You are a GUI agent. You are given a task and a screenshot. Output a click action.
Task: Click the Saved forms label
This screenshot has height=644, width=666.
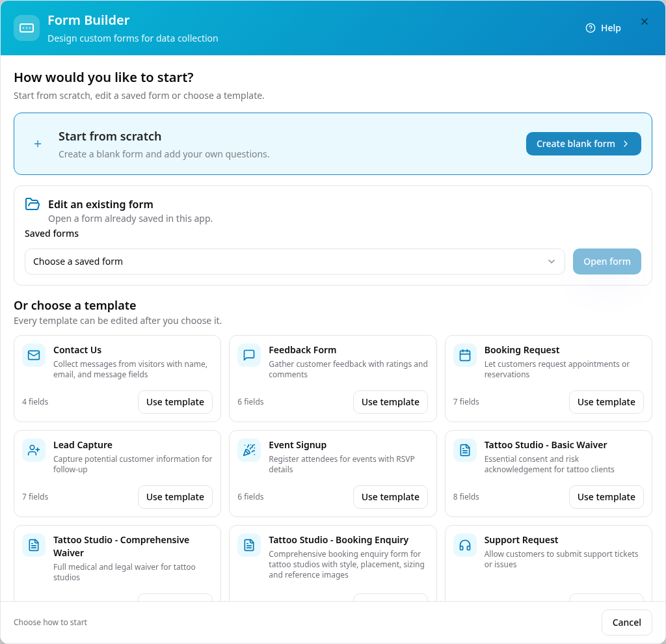[51, 234]
